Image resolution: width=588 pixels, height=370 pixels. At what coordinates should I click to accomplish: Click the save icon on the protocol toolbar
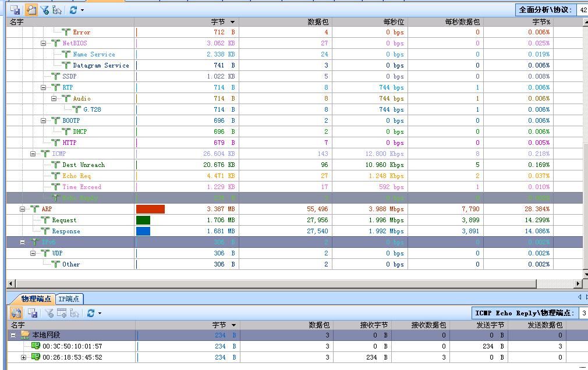coord(16,10)
